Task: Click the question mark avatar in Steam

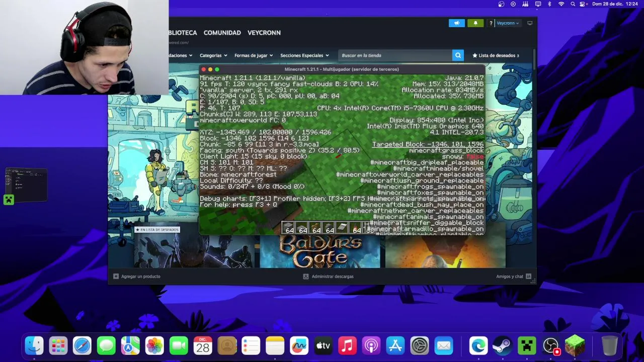Action: 491,23
